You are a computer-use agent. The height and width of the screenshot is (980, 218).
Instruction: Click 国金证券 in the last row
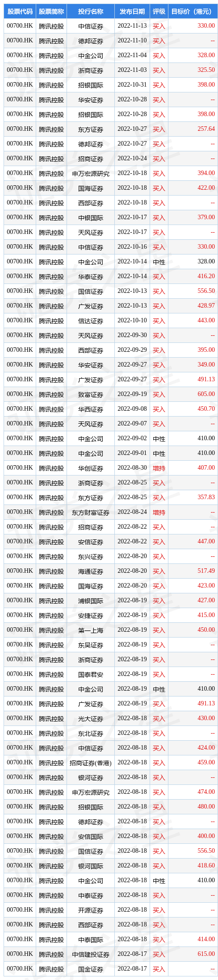pos(91,969)
